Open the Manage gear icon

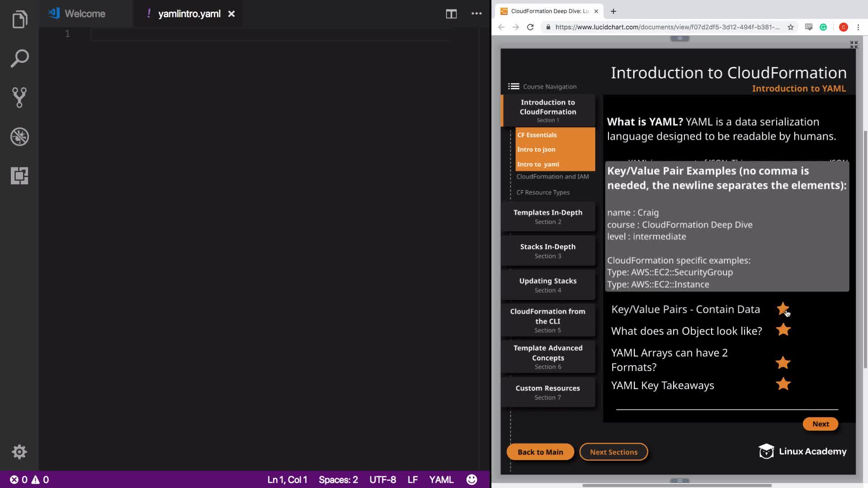click(19, 452)
